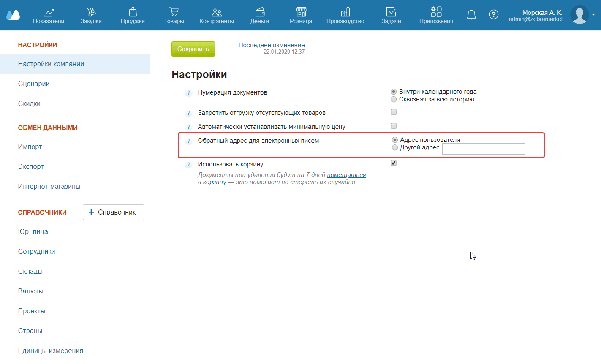
Task: Select Сквозная за всю историю radio option
Action: click(x=394, y=99)
